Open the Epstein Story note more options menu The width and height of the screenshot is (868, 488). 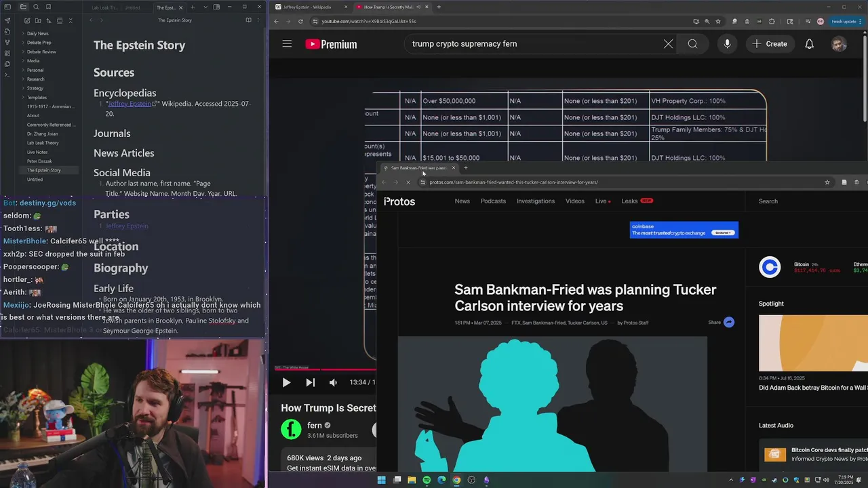point(258,20)
